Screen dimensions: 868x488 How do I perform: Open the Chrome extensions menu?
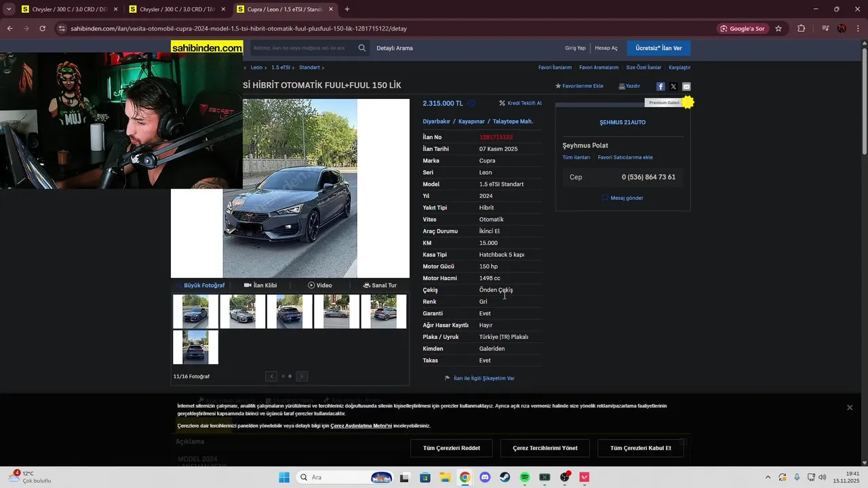click(802, 28)
